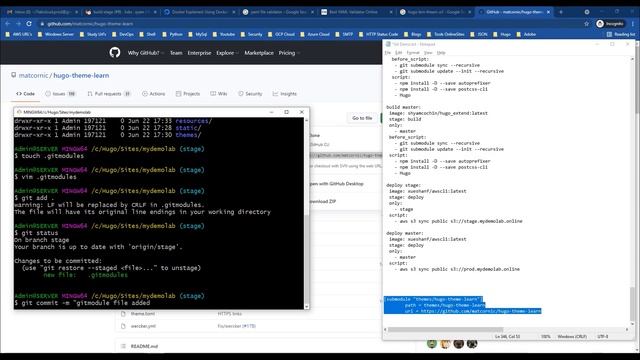Image resolution: width=640 pixels, height=360 pixels.
Task: Open the matcornic owner link
Action: click(x=33, y=76)
